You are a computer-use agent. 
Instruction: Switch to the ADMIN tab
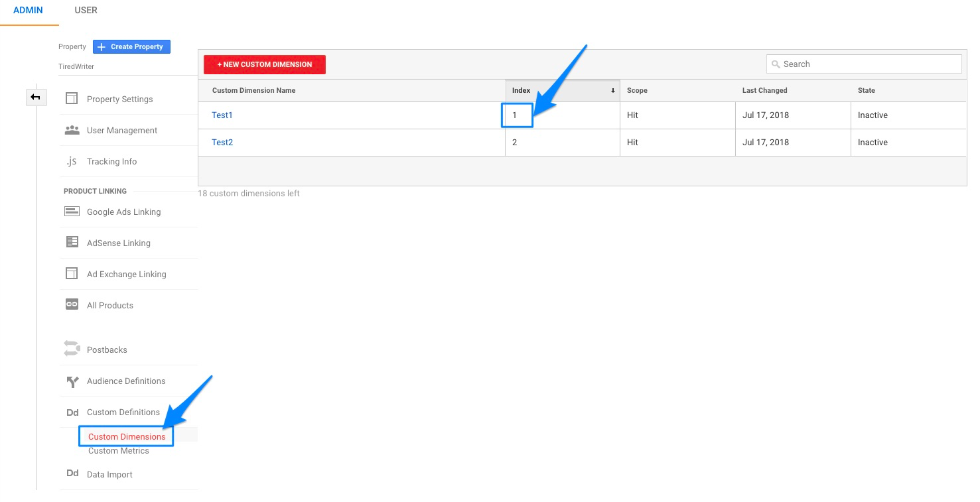tap(28, 10)
